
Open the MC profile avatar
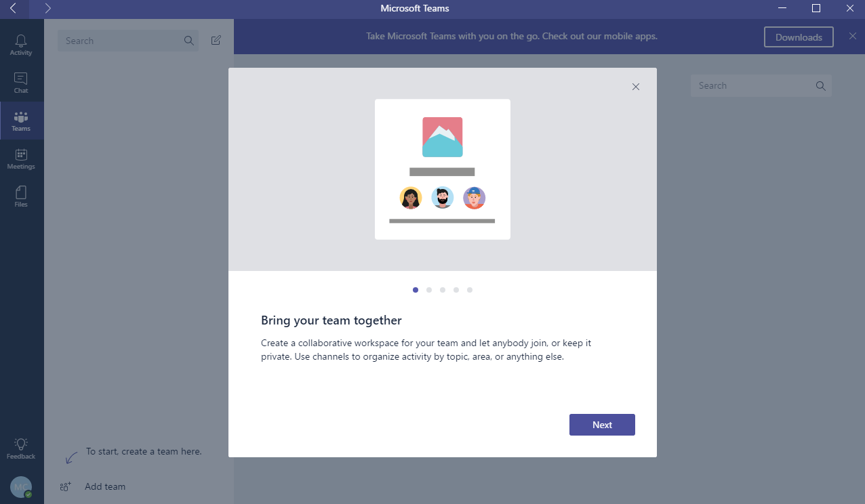point(21,486)
